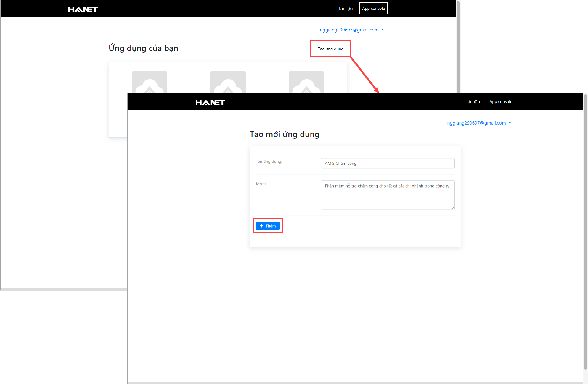Click dropdown caret beside front window email
This screenshot has height=384, width=588.
coord(510,123)
